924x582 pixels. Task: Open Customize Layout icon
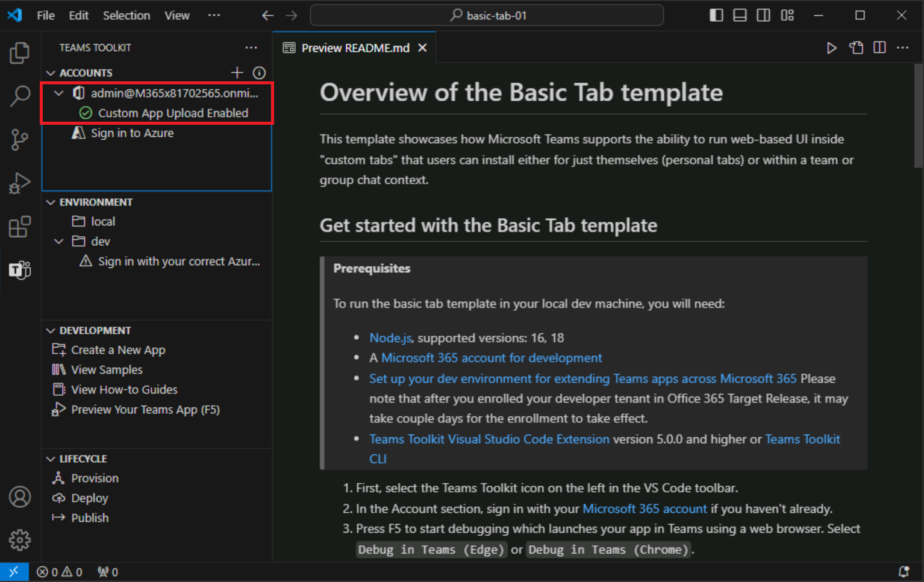pyautogui.click(x=787, y=16)
